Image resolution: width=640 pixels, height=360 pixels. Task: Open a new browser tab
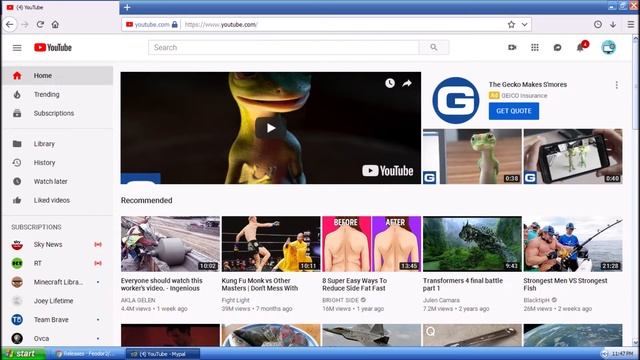[x=127, y=7]
